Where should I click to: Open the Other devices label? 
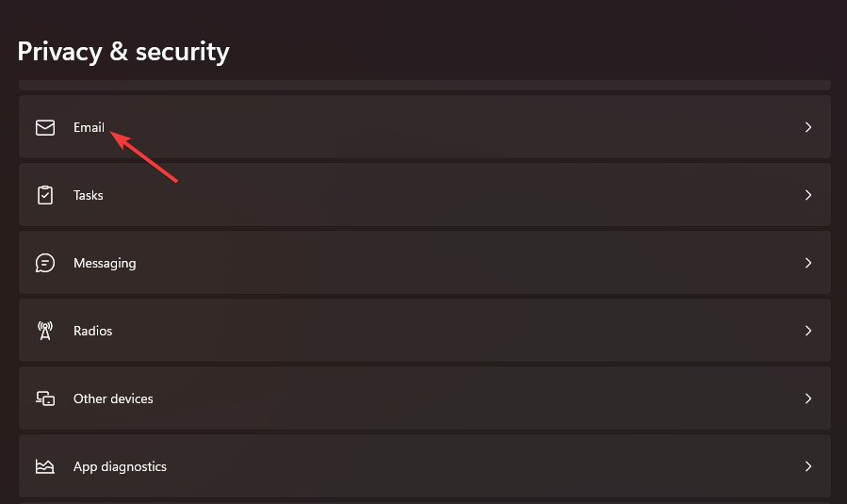click(113, 398)
